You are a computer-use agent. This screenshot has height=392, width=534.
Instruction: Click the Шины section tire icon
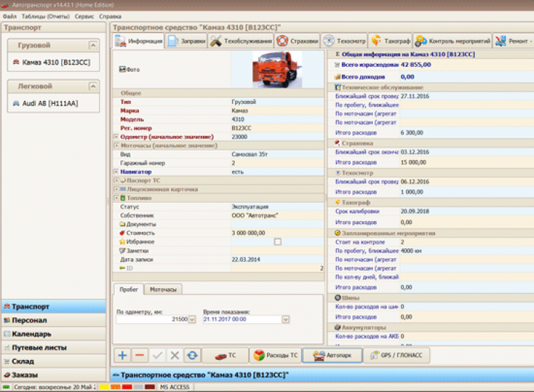point(337,298)
